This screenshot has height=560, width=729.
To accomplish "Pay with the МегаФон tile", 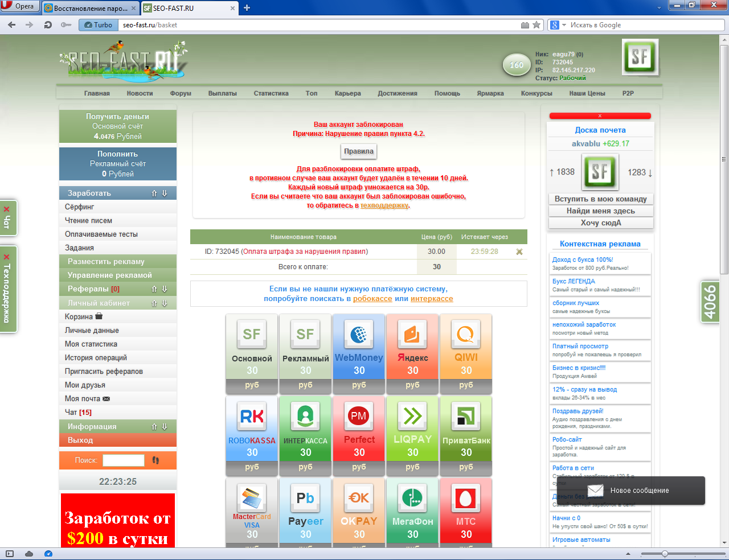I will 412,513.
